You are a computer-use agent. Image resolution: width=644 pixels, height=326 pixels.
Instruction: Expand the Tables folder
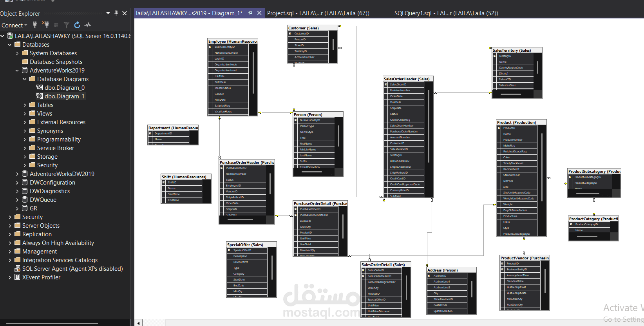pos(25,105)
